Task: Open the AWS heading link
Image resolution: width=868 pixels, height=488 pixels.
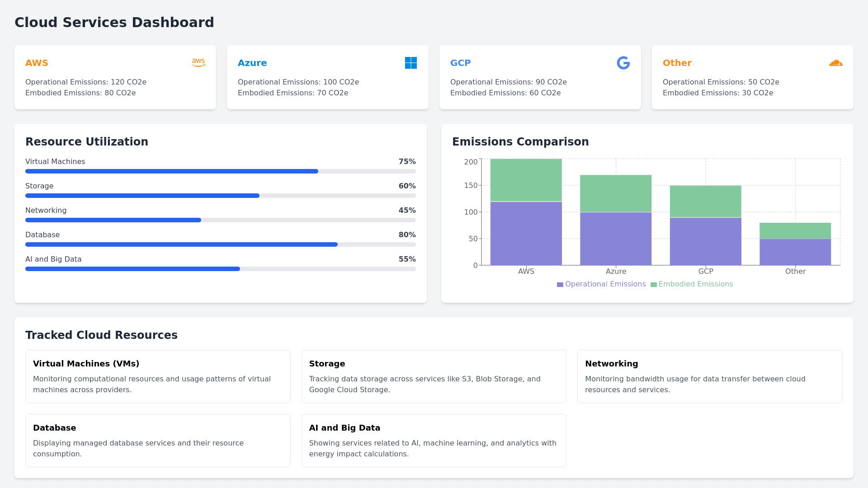Action: point(37,63)
